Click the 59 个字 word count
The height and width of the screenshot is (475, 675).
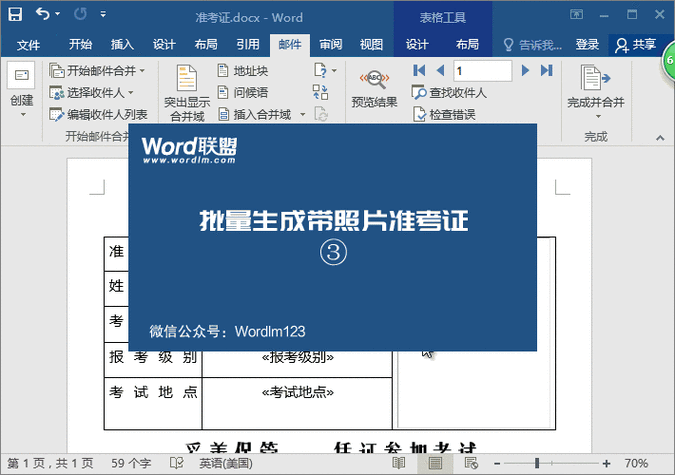(x=131, y=463)
